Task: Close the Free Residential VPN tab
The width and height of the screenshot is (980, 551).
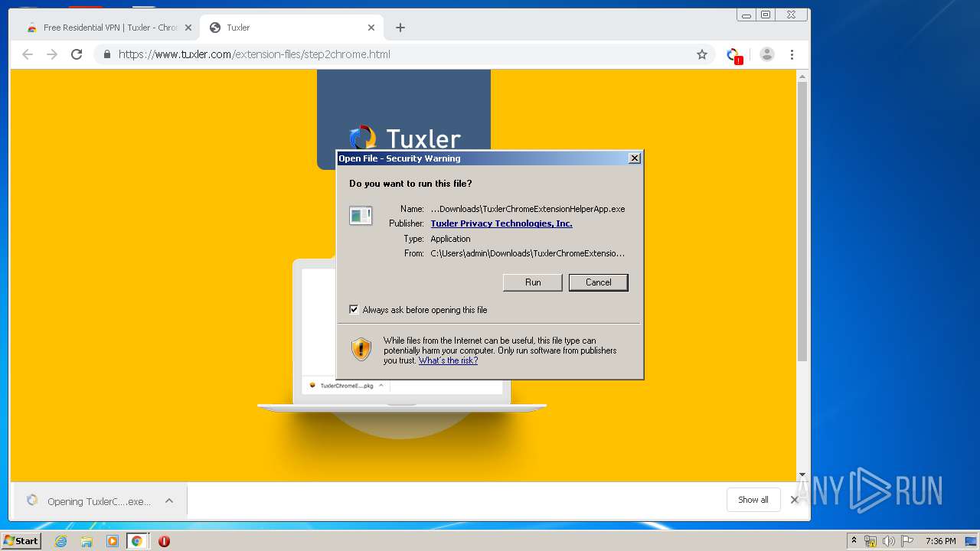Action: pos(188,28)
